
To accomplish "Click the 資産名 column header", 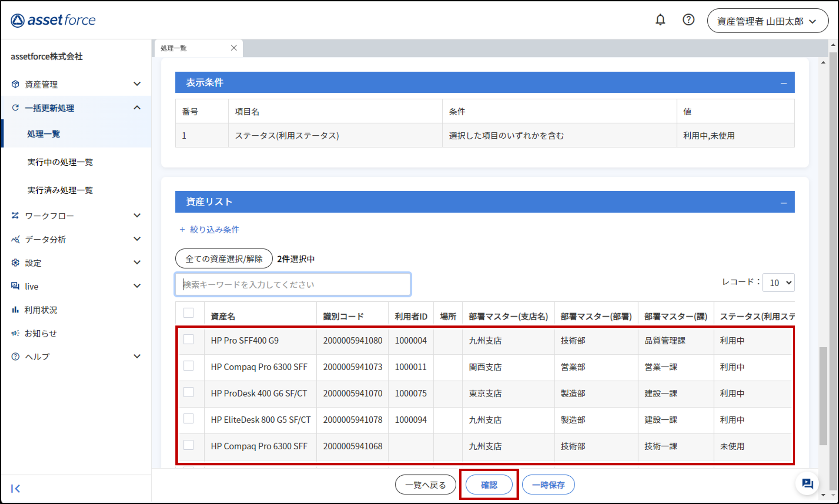I will [x=223, y=316].
